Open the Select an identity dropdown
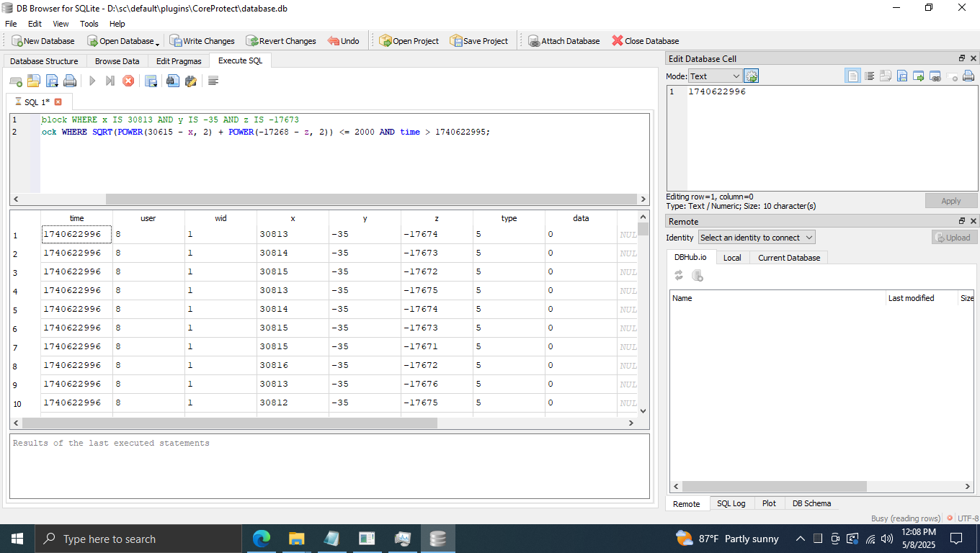This screenshot has height=553, width=980. click(x=756, y=237)
